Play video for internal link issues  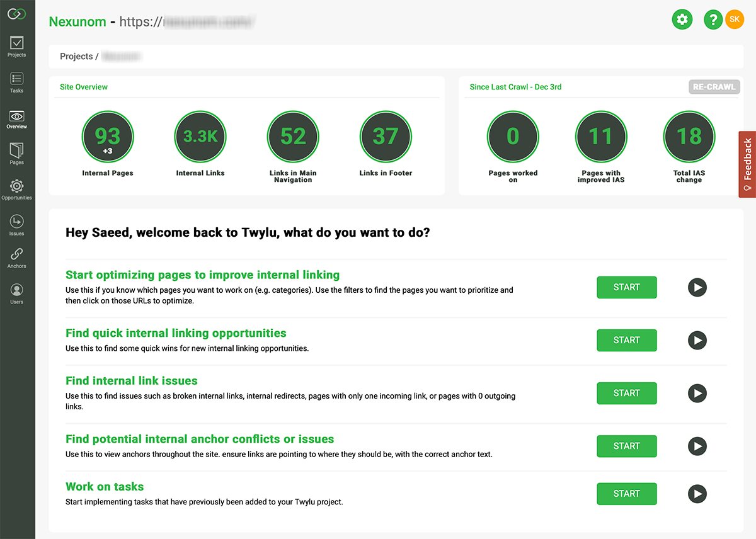[697, 394]
